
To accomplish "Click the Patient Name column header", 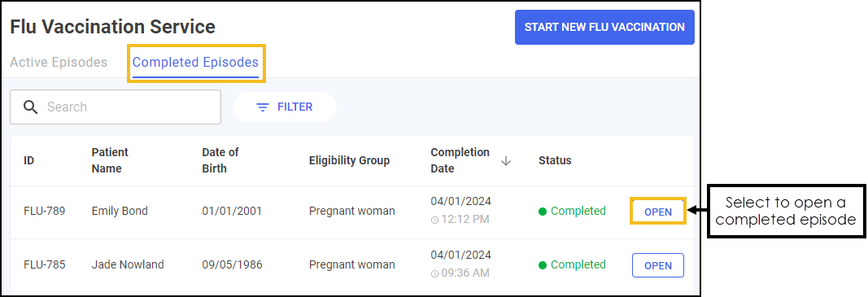I will coord(110,160).
